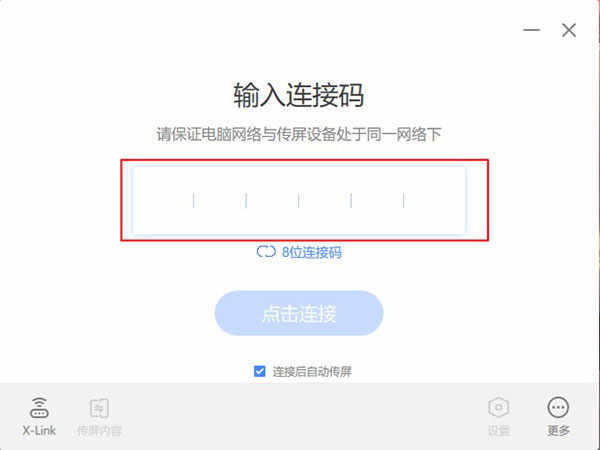This screenshot has height=450, width=600.
Task: Click the 连接后自动传屏 label text
Action: click(x=312, y=372)
